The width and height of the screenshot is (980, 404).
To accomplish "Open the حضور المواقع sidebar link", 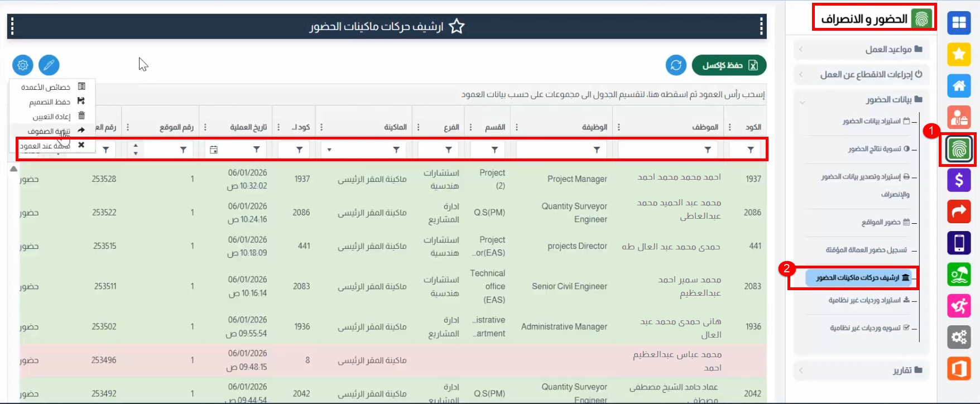I will [885, 222].
